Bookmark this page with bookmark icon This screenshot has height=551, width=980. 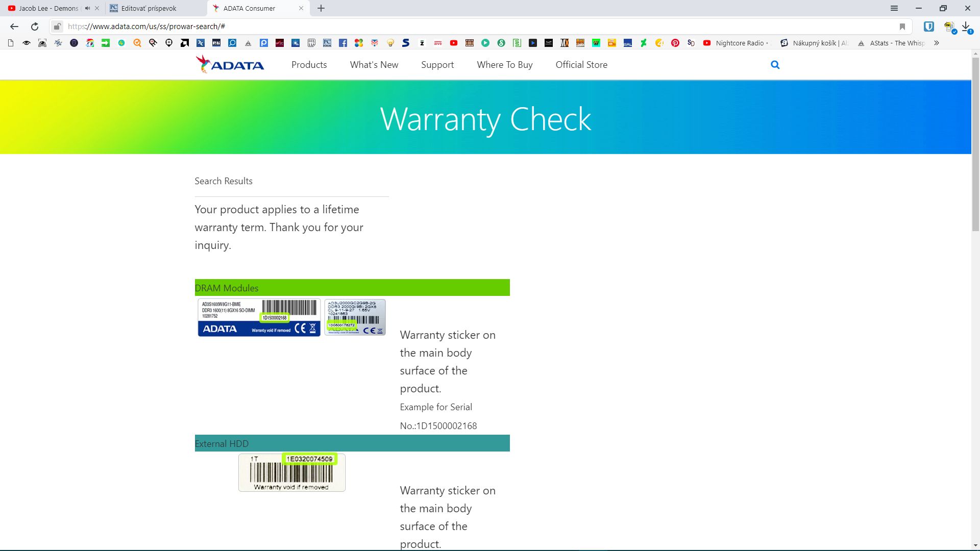coord(902,27)
